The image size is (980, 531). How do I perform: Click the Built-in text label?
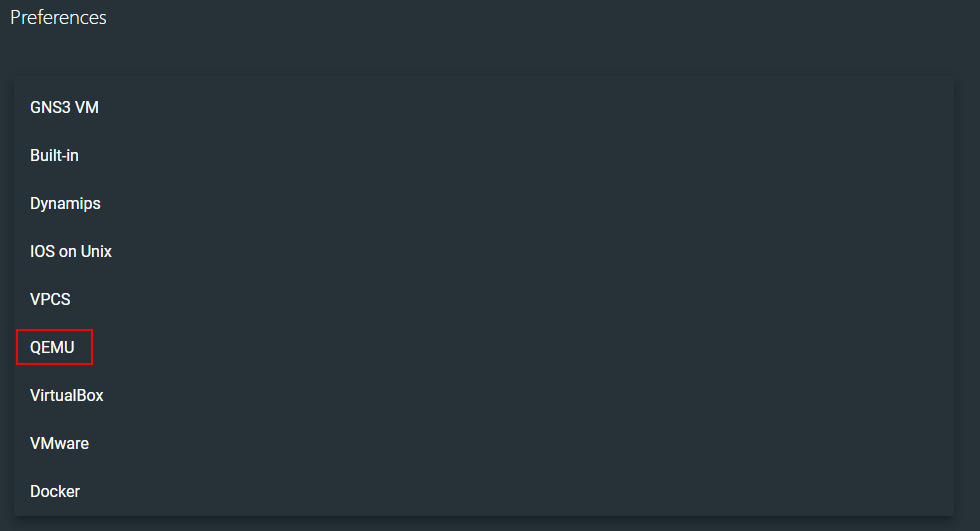[54, 156]
